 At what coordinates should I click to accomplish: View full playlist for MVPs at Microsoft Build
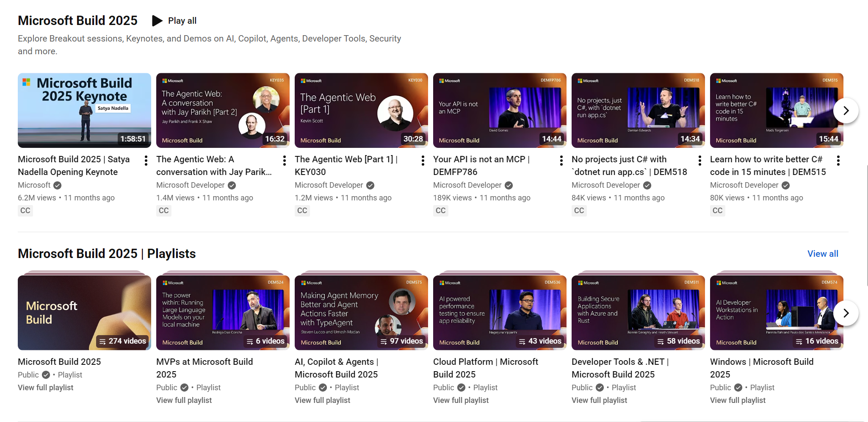pos(184,400)
